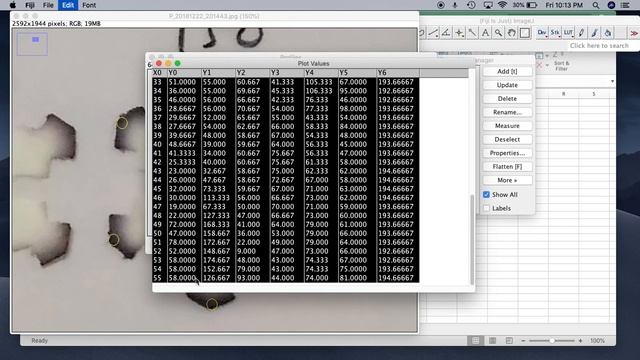The image size is (640, 360).
Task: Click Delete button in ROI Manager
Action: pyautogui.click(x=507, y=98)
